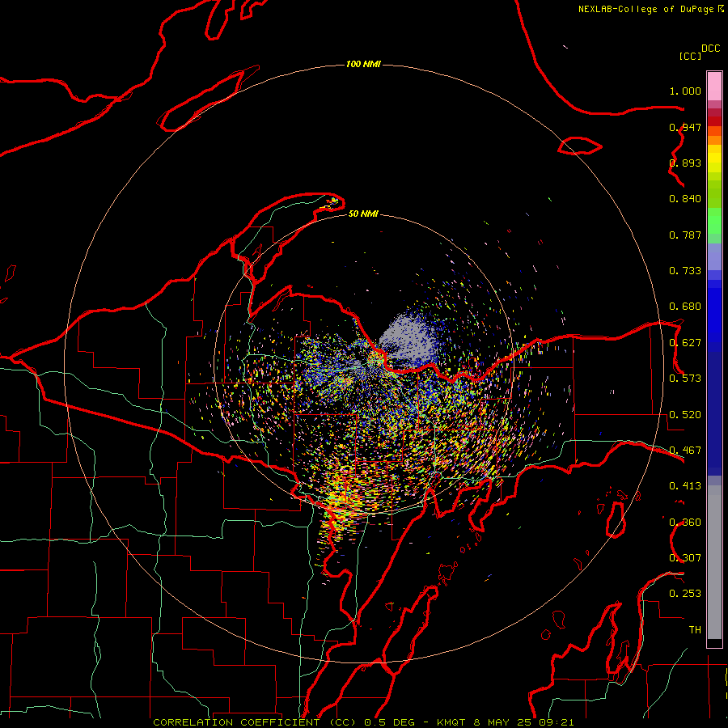This screenshot has height=728, width=728.
Task: Select the 0.893 scale value
Action: click(x=685, y=163)
